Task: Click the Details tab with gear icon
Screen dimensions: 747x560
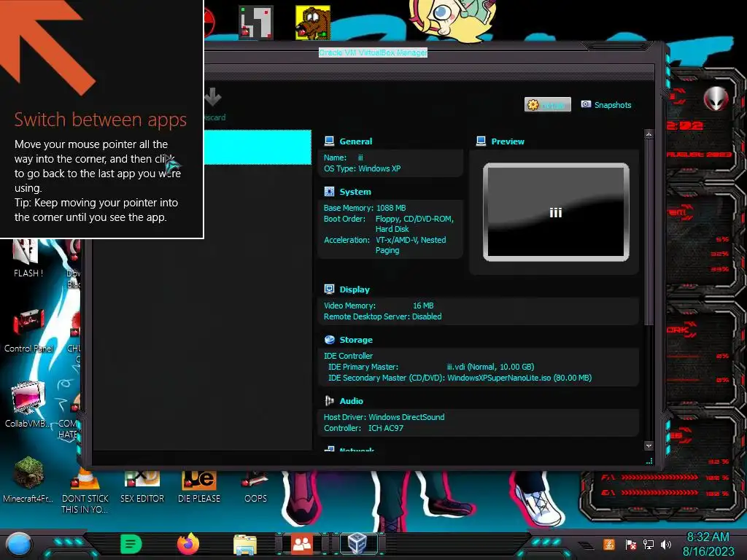Action: click(547, 105)
